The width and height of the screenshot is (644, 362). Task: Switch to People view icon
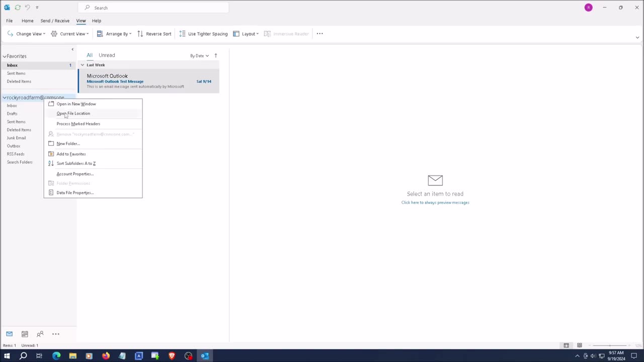tap(40, 334)
